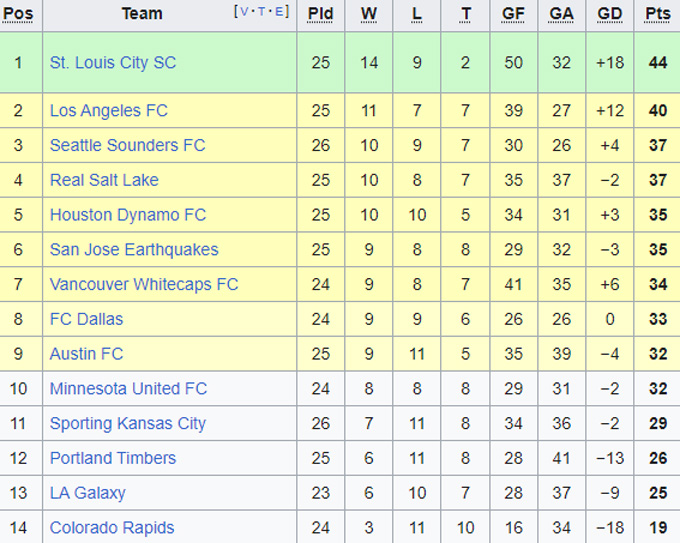Open Vancouver Whitecaps FC link
The image size is (680, 543).
pos(144,284)
